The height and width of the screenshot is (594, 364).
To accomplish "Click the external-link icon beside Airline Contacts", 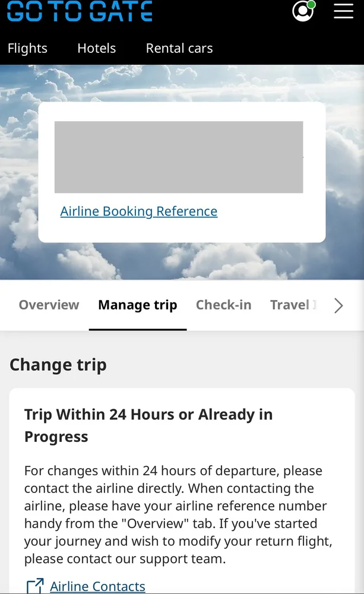I will click(x=36, y=586).
